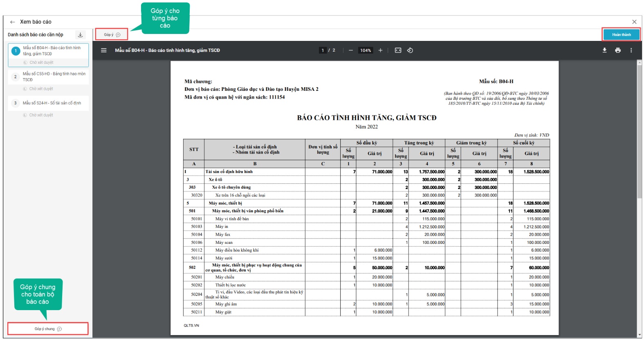This screenshot has height=340, width=644.
Task: Open the PDF viewer more actions menu
Action: click(x=631, y=50)
